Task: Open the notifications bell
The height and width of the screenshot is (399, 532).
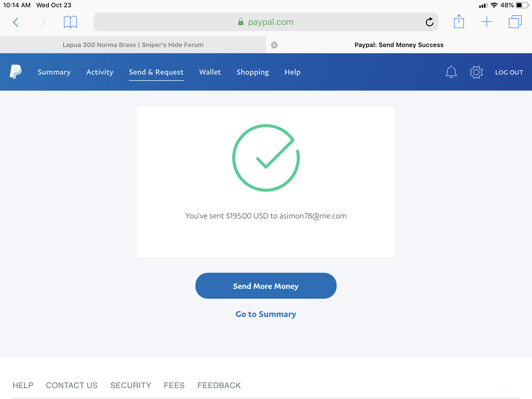Action: pos(451,72)
